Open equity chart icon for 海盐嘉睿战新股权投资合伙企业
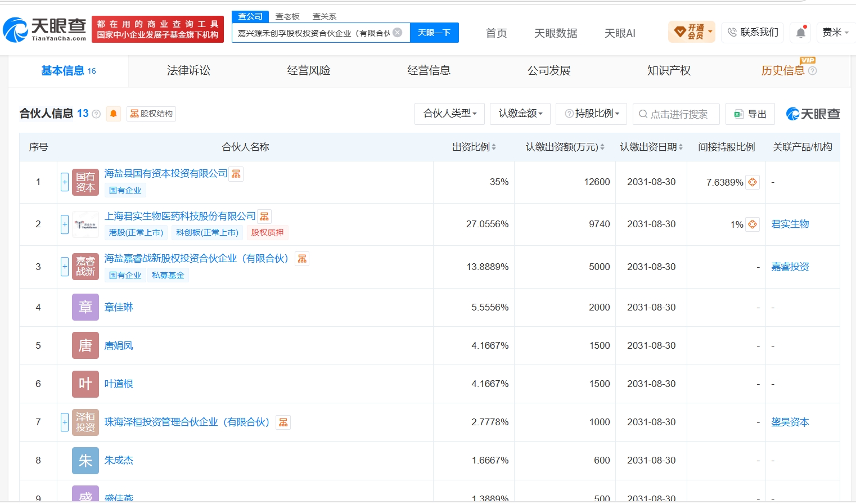The height and width of the screenshot is (504, 856). tap(302, 259)
